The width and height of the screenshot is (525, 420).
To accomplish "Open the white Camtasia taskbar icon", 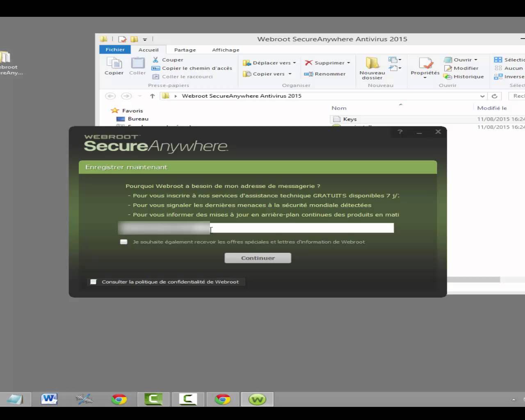I will tap(188, 399).
